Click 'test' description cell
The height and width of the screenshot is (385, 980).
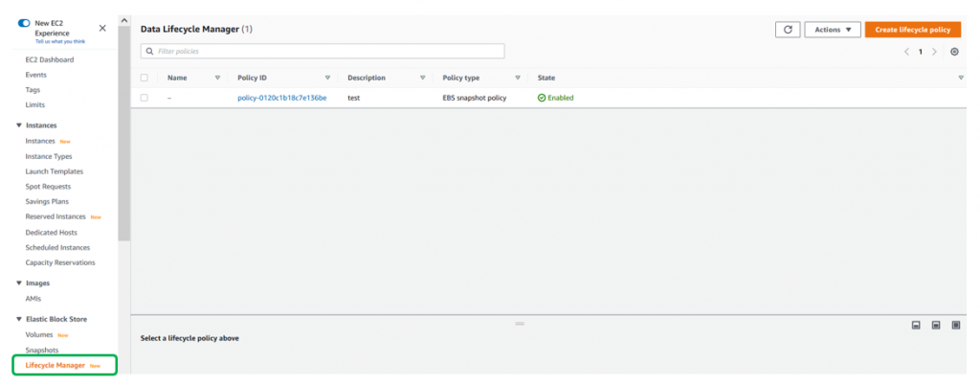(x=354, y=98)
